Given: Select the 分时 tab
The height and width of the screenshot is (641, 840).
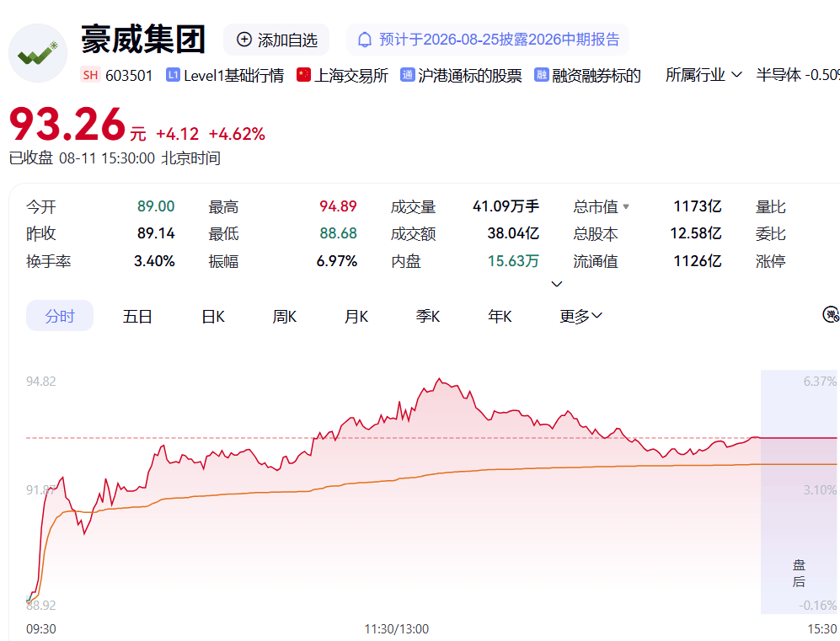Looking at the screenshot, I should click(60, 316).
